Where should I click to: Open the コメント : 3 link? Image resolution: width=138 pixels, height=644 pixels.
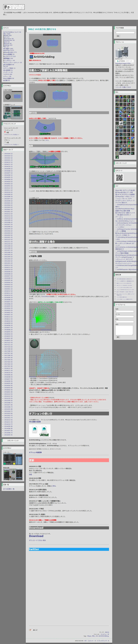coord(92,641)
